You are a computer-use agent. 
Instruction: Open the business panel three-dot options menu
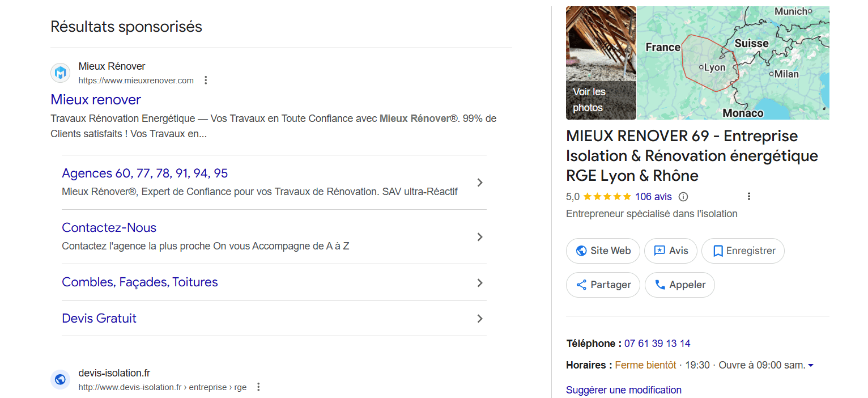point(748,197)
